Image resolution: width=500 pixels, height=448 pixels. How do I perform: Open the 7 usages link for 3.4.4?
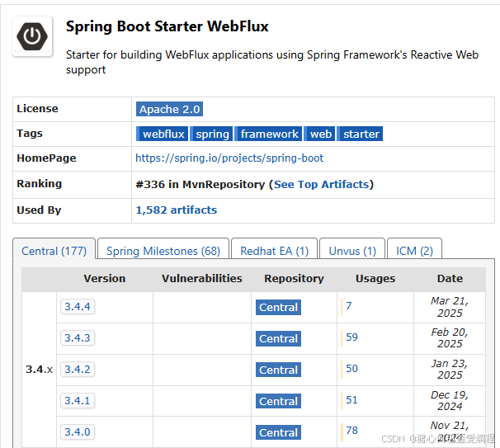point(349,306)
